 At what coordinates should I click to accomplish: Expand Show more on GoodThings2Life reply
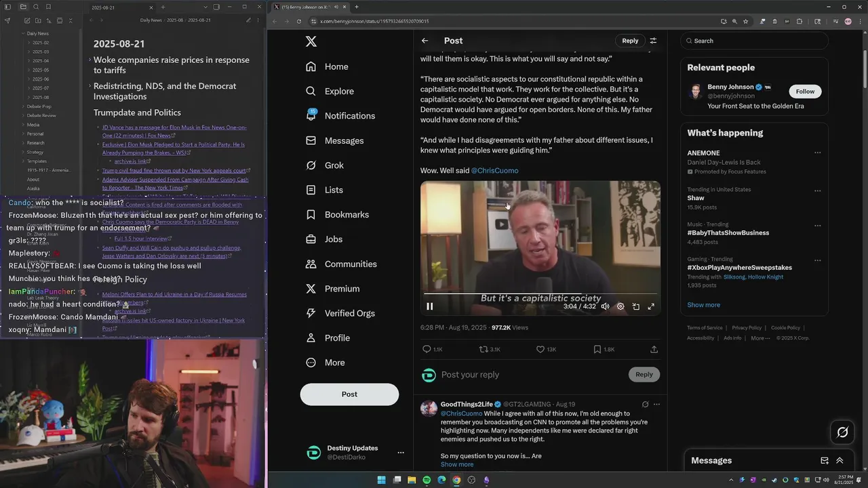457,464
